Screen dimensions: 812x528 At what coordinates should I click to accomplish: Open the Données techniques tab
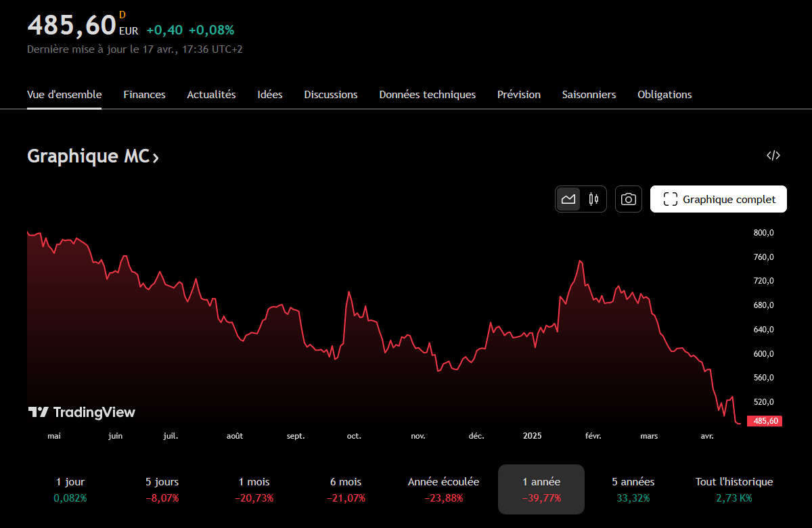pyautogui.click(x=427, y=95)
